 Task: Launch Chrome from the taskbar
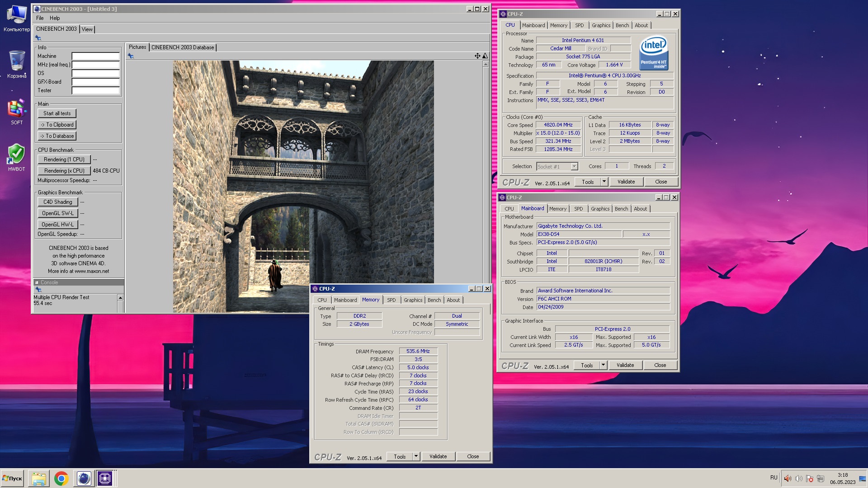(61, 479)
